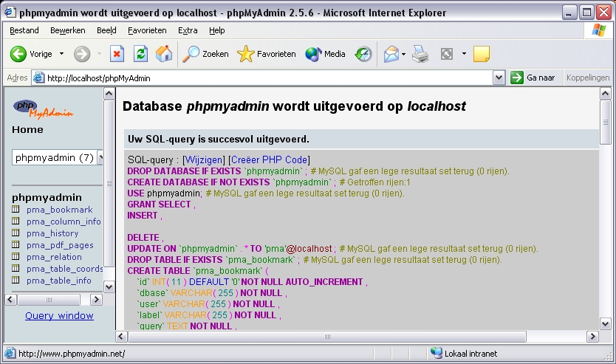Click the Koppelingen toolbar label
616x364 pixels.
click(x=588, y=78)
